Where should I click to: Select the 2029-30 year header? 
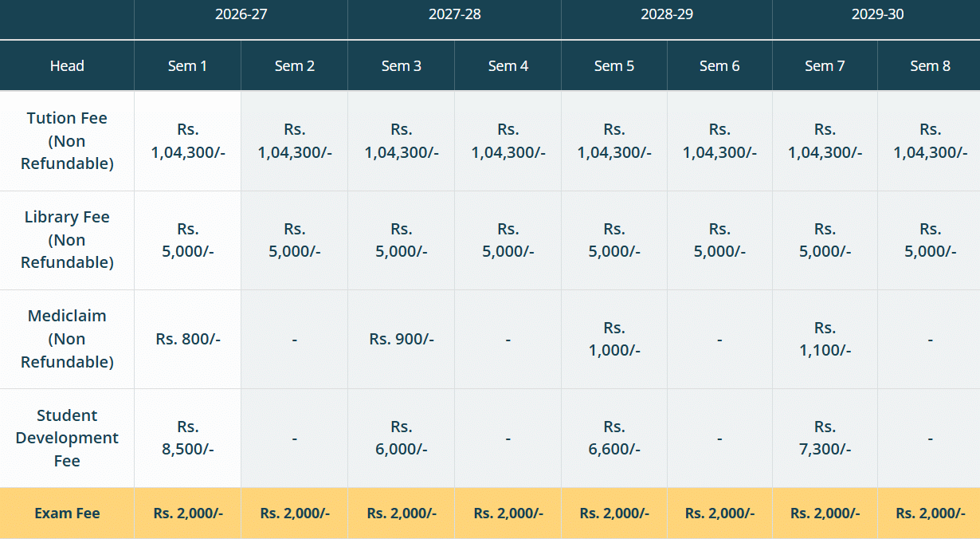(x=877, y=14)
